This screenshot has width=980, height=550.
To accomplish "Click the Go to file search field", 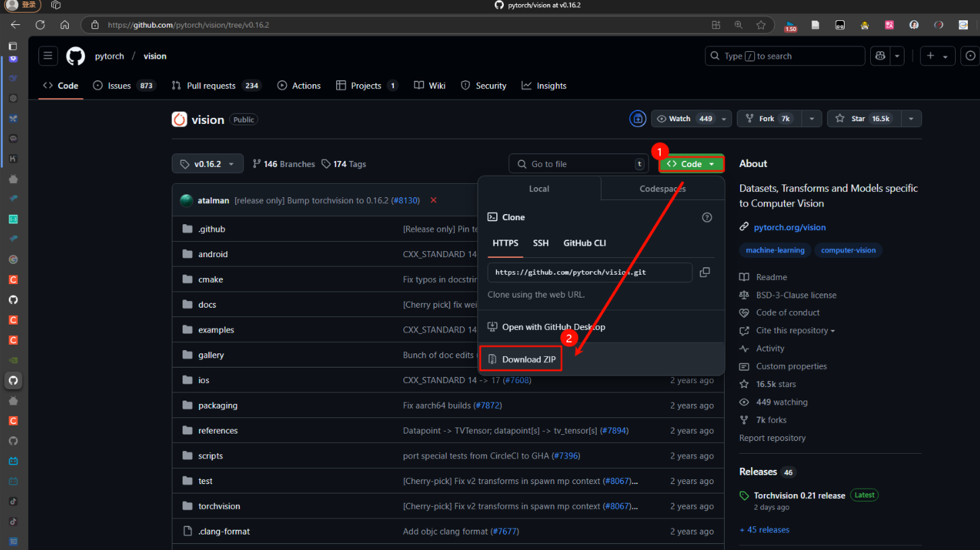I will pos(579,164).
